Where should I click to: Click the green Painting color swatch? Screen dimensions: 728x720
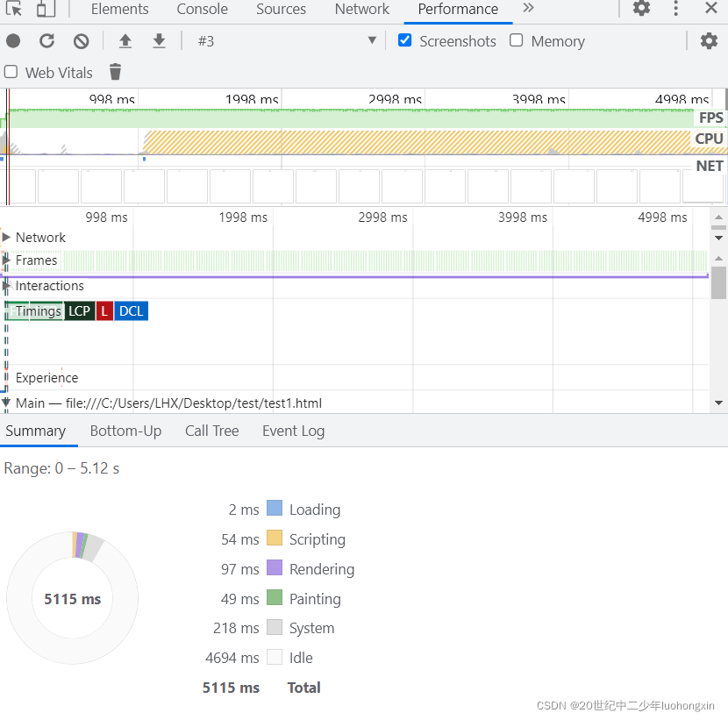pos(275,597)
